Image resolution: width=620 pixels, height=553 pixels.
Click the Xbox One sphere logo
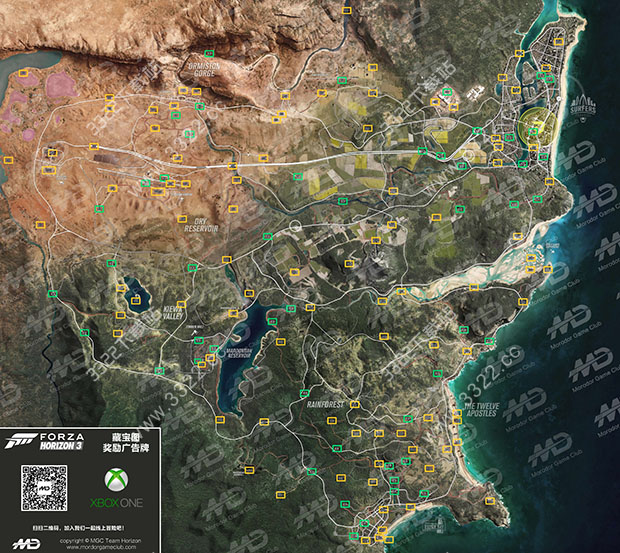pos(116,479)
